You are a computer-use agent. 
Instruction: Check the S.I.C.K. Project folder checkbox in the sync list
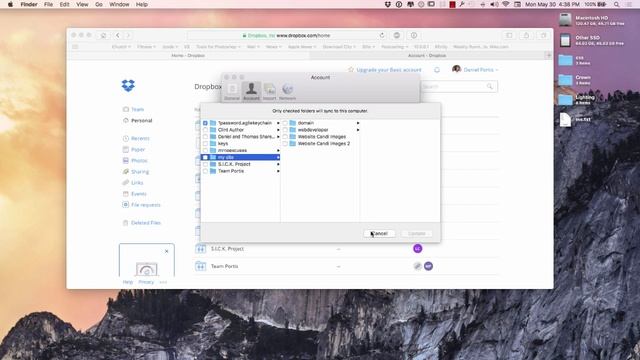coord(205,164)
